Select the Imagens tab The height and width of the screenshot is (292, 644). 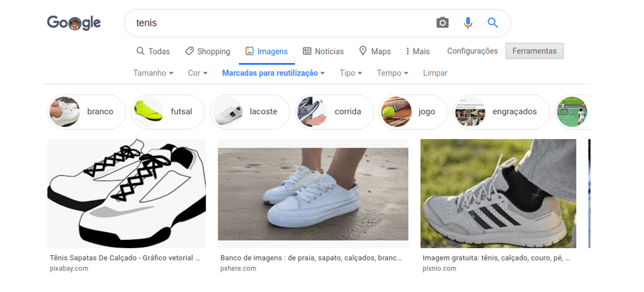click(267, 52)
